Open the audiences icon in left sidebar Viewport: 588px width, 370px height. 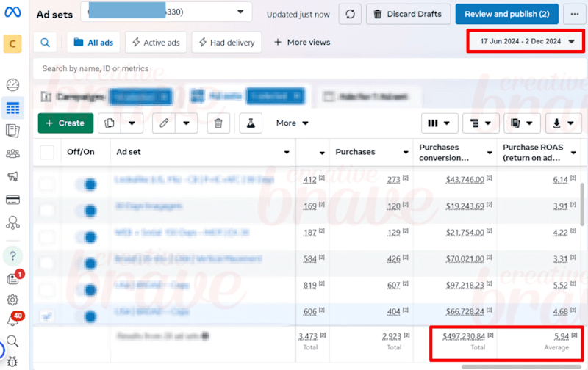click(12, 153)
